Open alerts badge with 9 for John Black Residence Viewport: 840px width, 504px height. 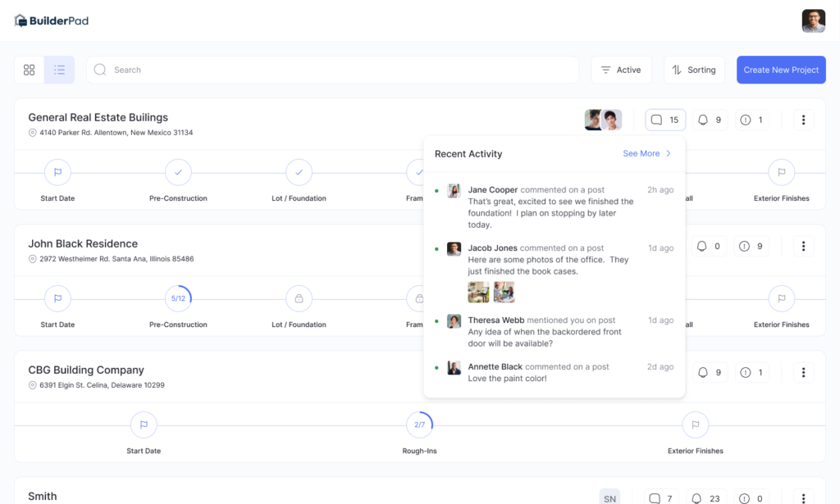pos(751,246)
